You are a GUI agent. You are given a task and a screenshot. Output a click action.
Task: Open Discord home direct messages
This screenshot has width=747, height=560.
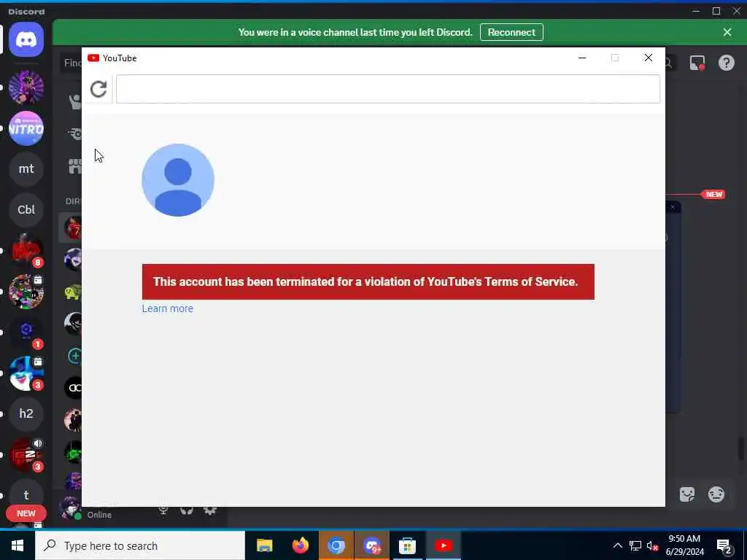pyautogui.click(x=26, y=39)
